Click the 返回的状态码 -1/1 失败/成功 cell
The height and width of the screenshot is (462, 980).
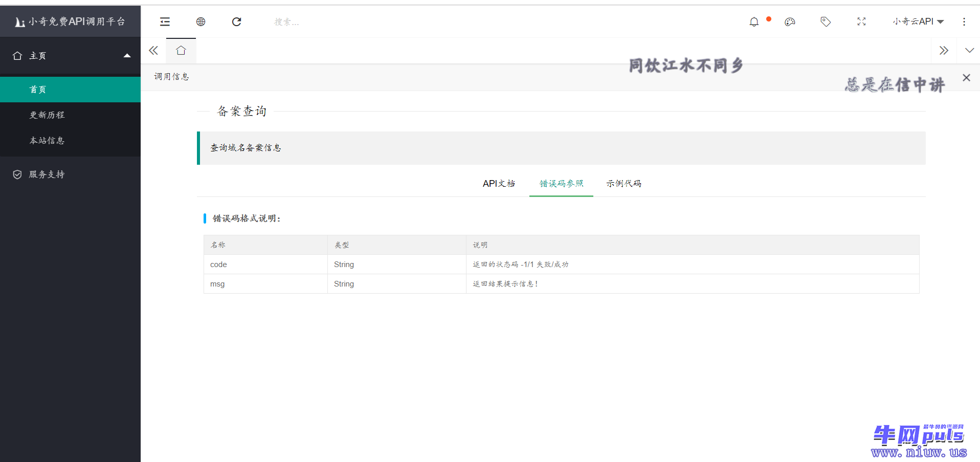693,265
